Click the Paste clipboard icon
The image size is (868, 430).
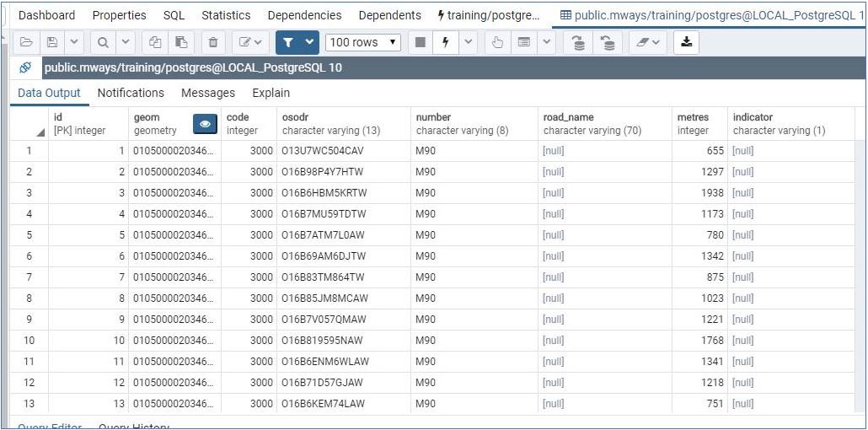coord(181,42)
